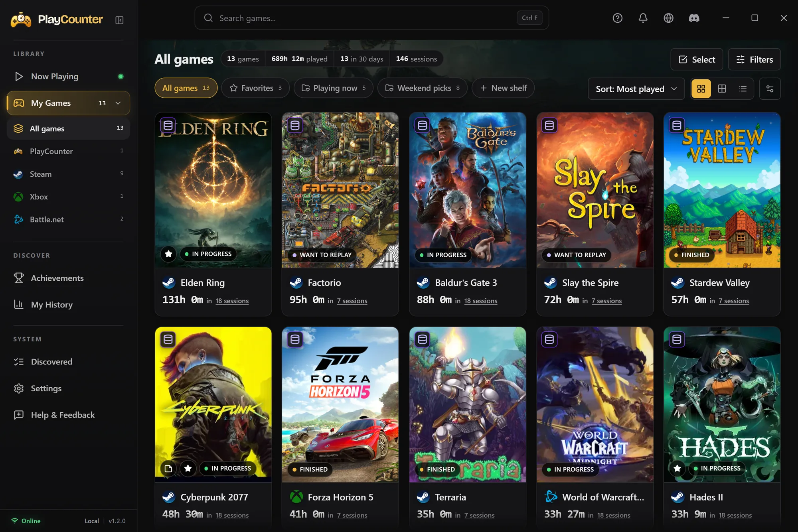
Task: Click the favorite star on Cyberpunk 2077 cover
Action: (188, 468)
